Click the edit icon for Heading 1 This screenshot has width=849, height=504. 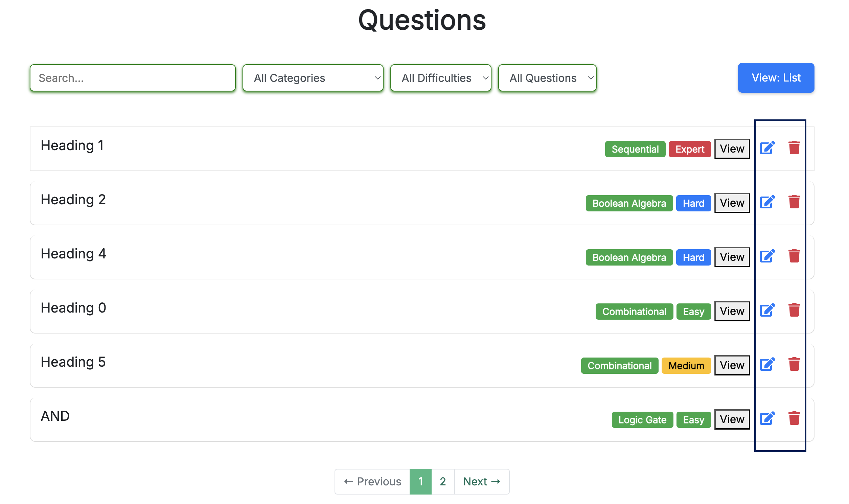tap(767, 148)
